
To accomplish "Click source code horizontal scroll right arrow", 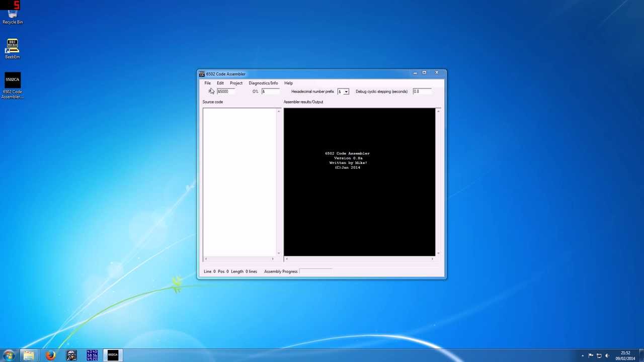I will point(273,259).
